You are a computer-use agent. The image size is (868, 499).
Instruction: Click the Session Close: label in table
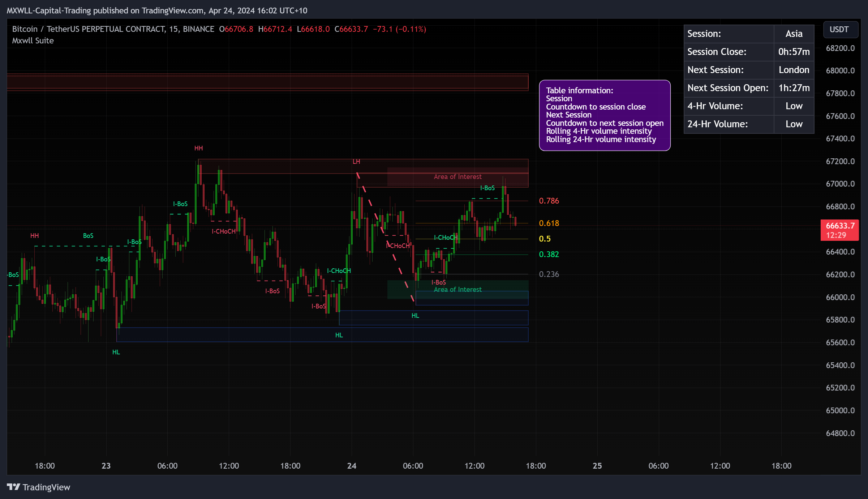click(x=717, y=52)
